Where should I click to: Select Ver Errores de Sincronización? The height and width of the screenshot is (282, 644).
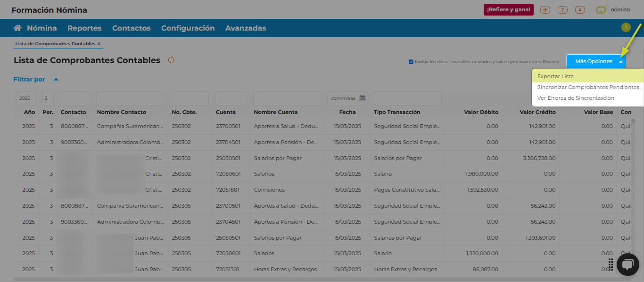(x=575, y=98)
